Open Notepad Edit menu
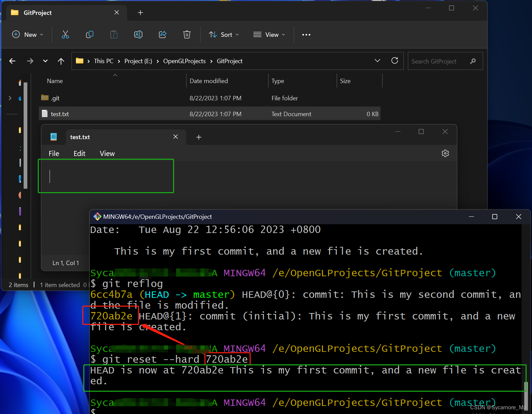The height and width of the screenshot is (414, 532). point(79,154)
